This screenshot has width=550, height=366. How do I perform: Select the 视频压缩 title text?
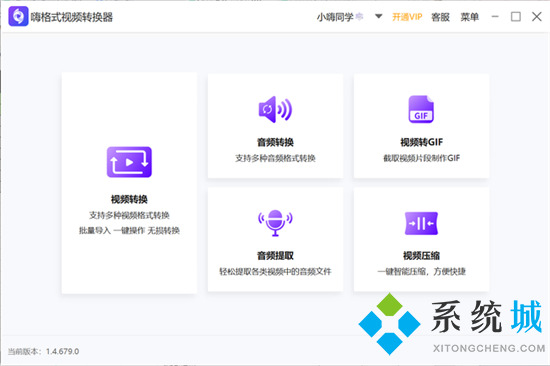(x=421, y=255)
